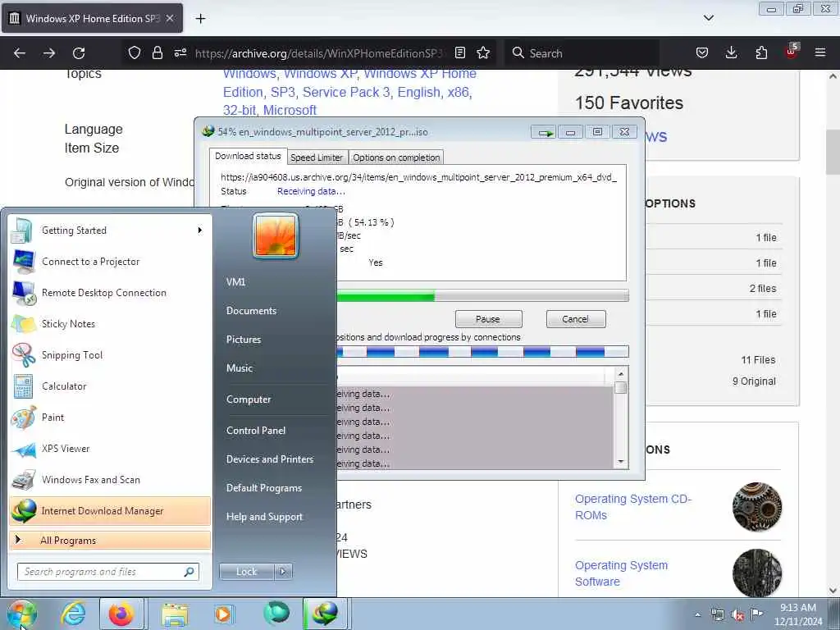Image resolution: width=840 pixels, height=630 pixels.
Task: Open Internet Explorer from taskbar
Action: (x=73, y=614)
